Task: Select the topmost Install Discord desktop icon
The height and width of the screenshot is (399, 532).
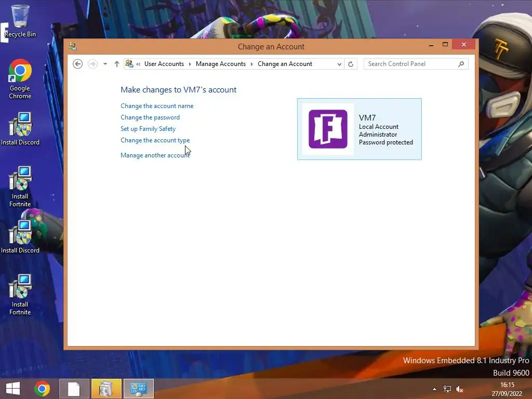Action: click(20, 129)
